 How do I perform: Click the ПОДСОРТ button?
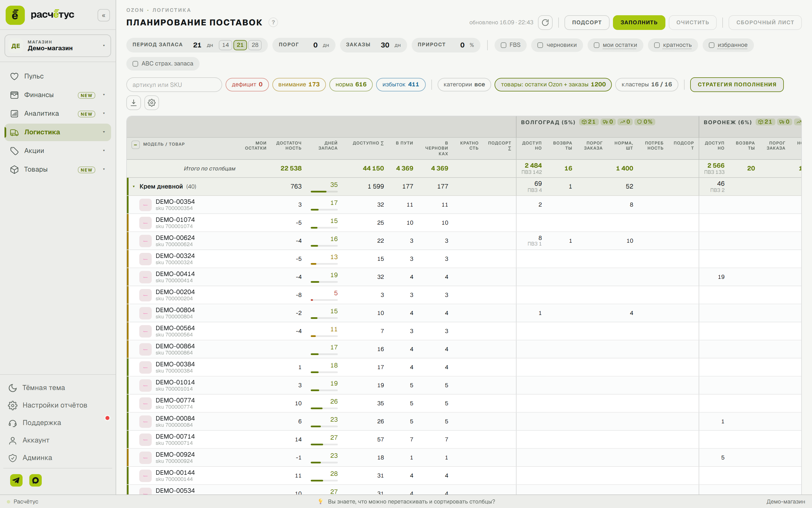pyautogui.click(x=586, y=23)
